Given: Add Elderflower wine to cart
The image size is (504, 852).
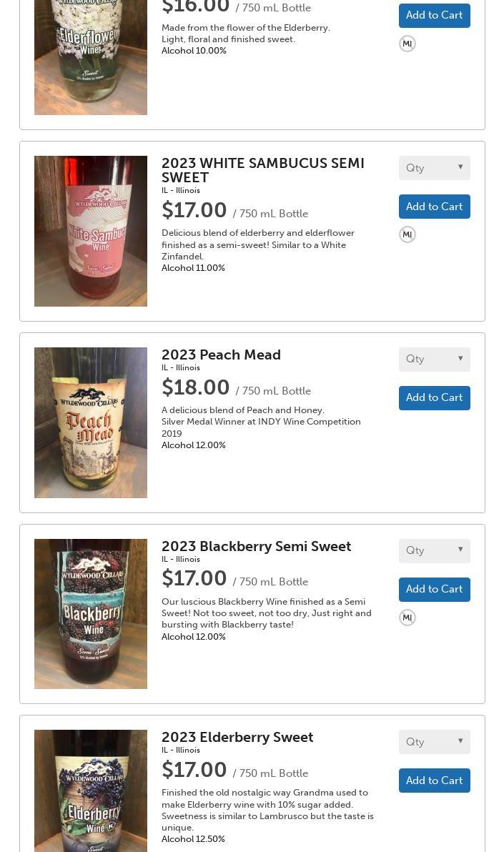Looking at the screenshot, I should tap(434, 15).
